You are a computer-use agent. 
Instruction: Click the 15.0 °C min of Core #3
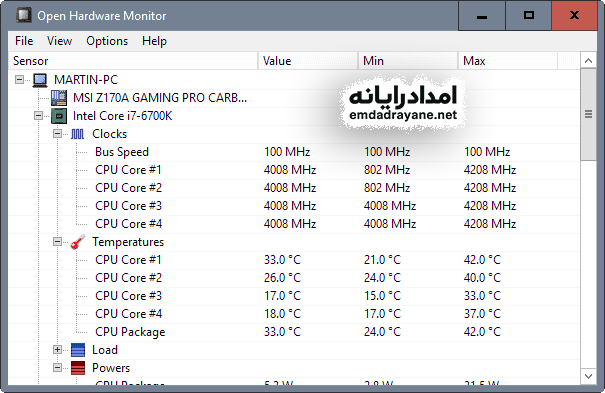coord(382,296)
